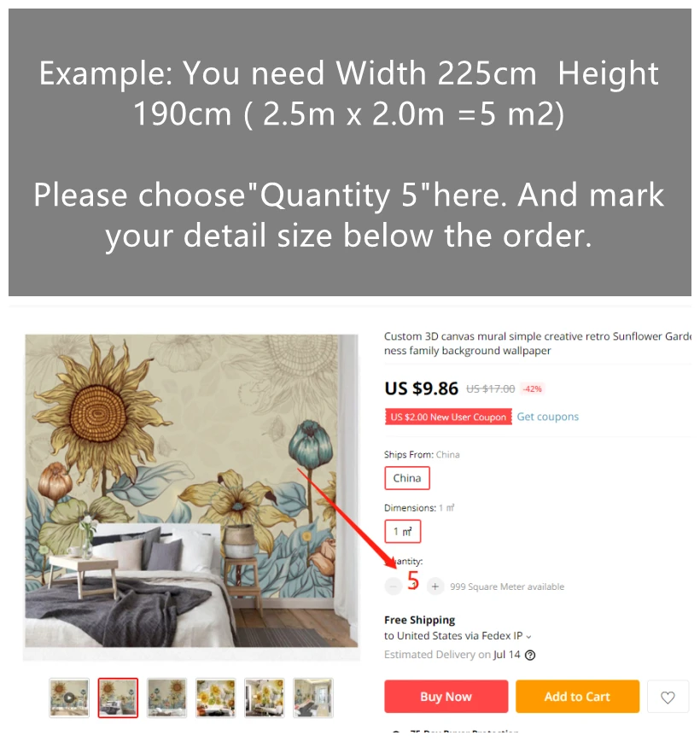Screen dimensions: 700x741
Task: Select the China ships-from option
Action: point(406,478)
